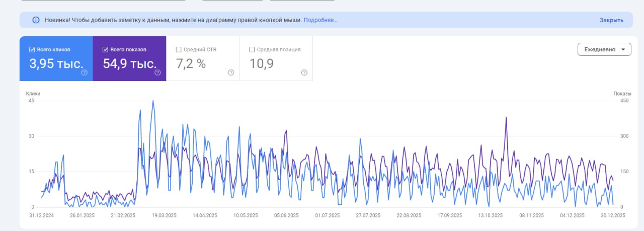Open help icon on Средняя позиция card
Screen dimensions: 644x231
point(304,72)
